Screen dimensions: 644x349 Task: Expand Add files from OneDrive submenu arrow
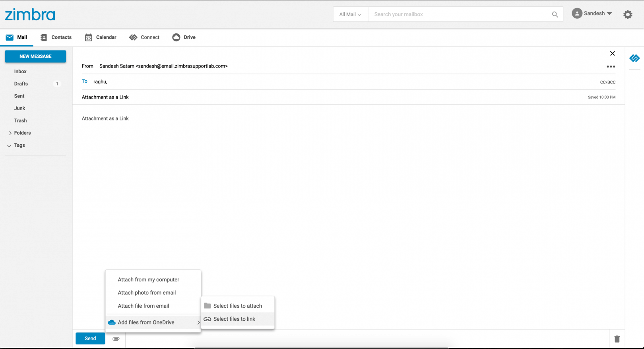click(198, 322)
